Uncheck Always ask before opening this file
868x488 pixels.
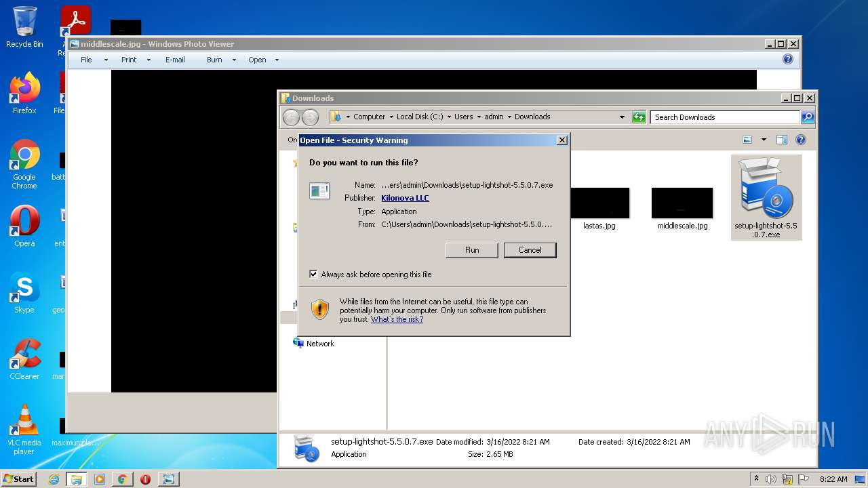point(313,274)
